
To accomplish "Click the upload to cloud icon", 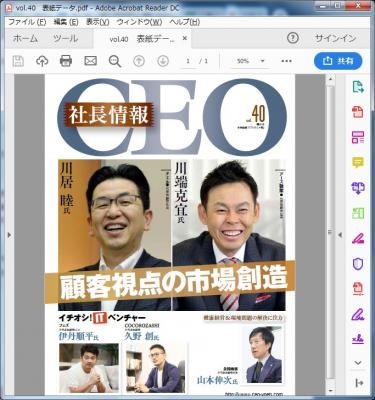I will click(42, 61).
